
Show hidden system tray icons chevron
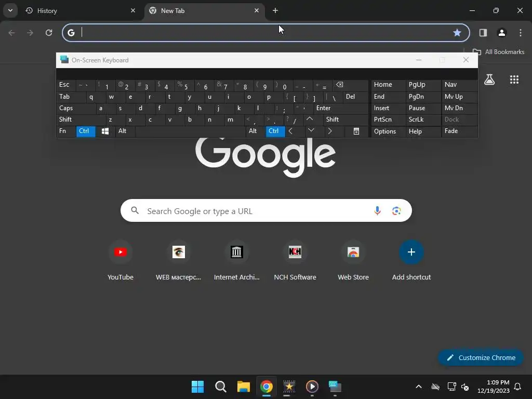click(x=419, y=387)
